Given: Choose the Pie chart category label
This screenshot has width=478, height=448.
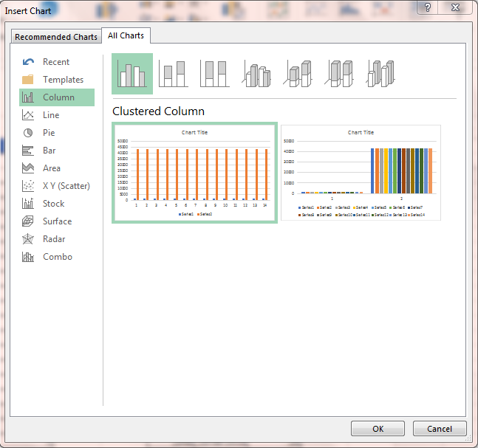Looking at the screenshot, I should coord(49,133).
